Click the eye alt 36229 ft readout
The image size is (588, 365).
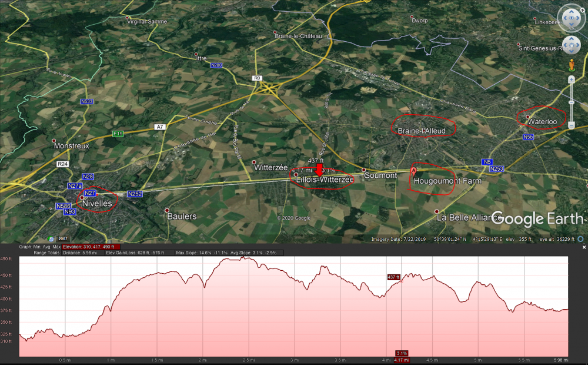557,239
